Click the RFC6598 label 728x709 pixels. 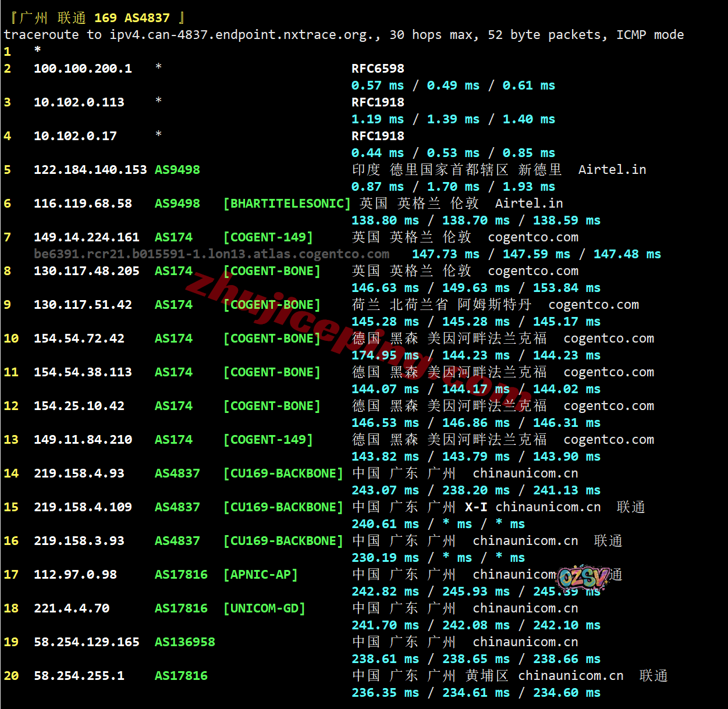click(378, 69)
